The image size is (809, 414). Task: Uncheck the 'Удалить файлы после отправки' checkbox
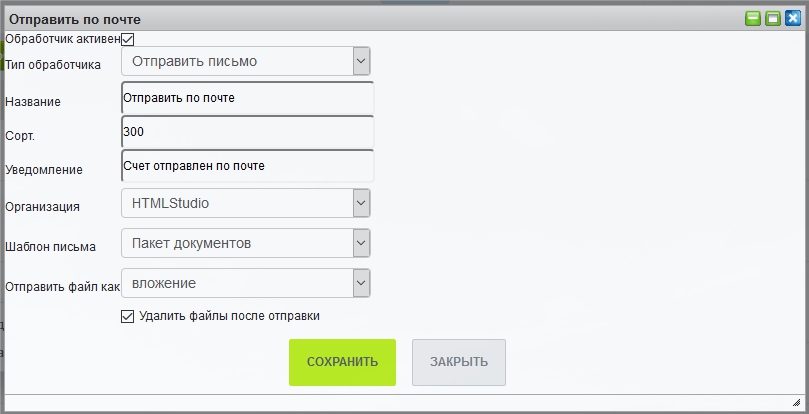coord(127,316)
